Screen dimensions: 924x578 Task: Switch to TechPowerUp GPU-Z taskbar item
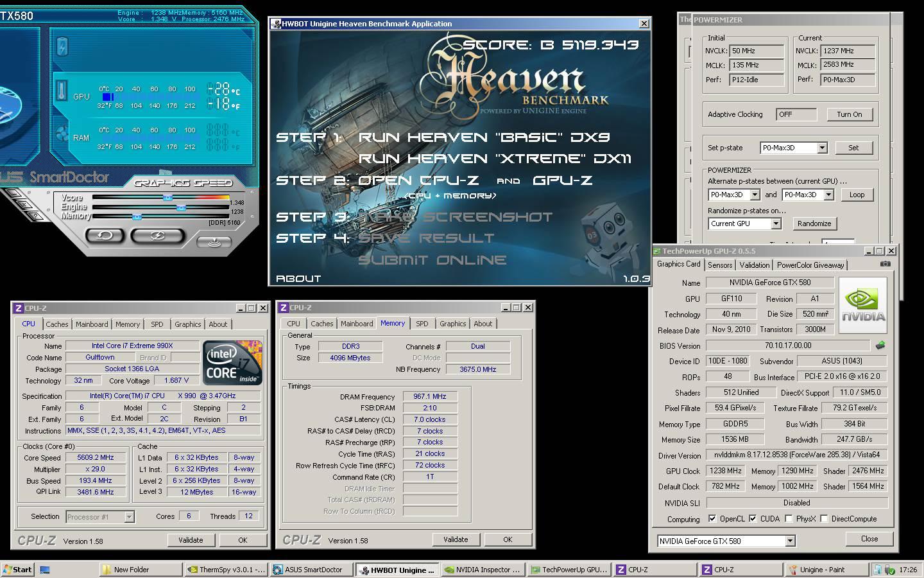click(569, 570)
